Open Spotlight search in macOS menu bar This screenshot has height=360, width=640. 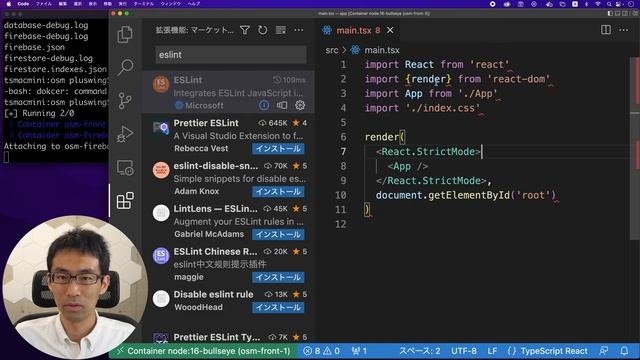pos(609,4)
